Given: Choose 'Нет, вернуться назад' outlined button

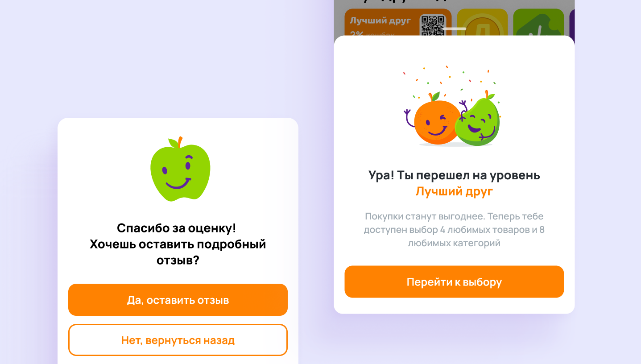Looking at the screenshot, I should pyautogui.click(x=178, y=340).
